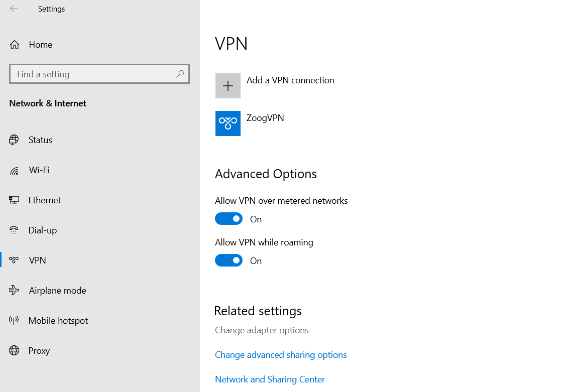
Task: Open Airplane mode settings icon
Action: click(15, 290)
